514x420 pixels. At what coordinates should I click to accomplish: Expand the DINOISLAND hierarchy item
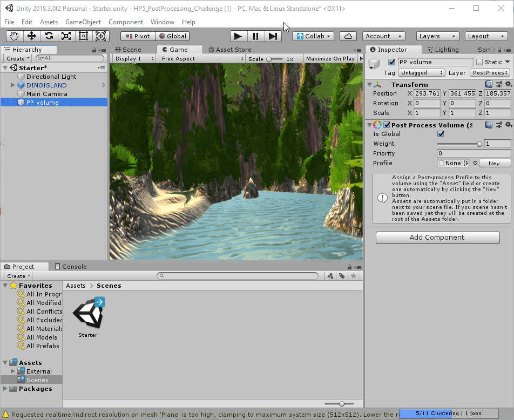pyautogui.click(x=13, y=85)
